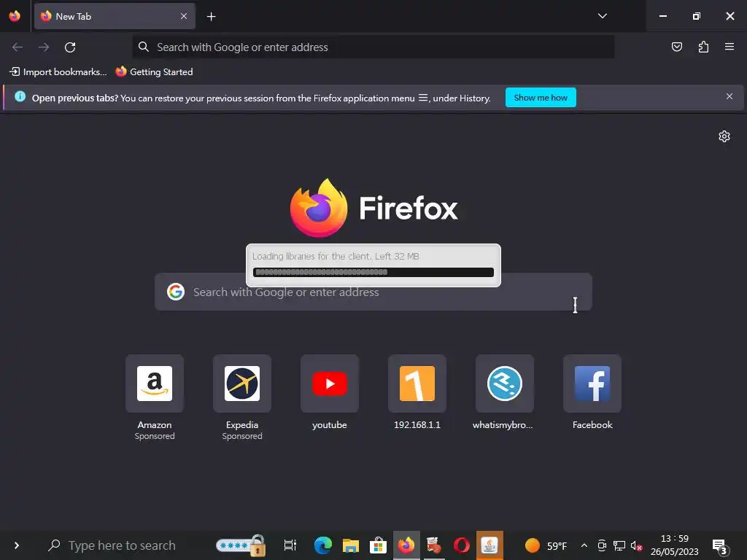This screenshot has height=560, width=747.
Task: Go forward one page
Action: pos(44,47)
